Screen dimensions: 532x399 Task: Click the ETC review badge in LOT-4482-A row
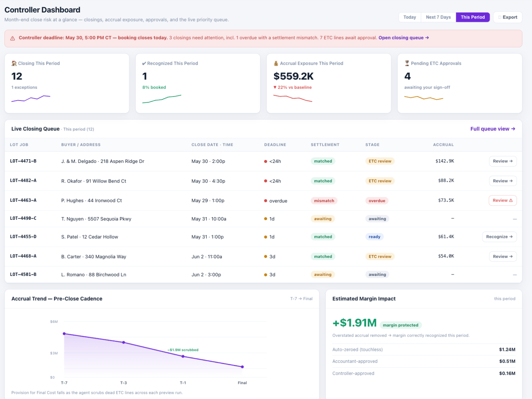pyautogui.click(x=380, y=181)
